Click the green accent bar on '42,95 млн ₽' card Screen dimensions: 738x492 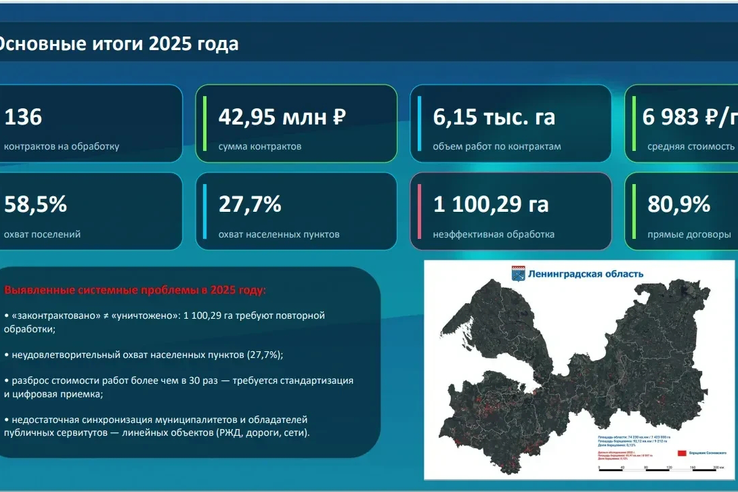pos(203,124)
